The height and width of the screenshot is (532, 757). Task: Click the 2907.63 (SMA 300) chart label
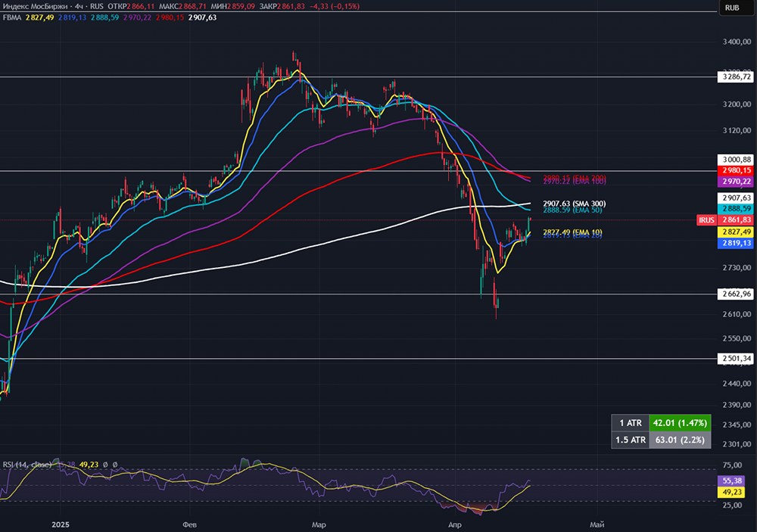[x=575, y=204]
